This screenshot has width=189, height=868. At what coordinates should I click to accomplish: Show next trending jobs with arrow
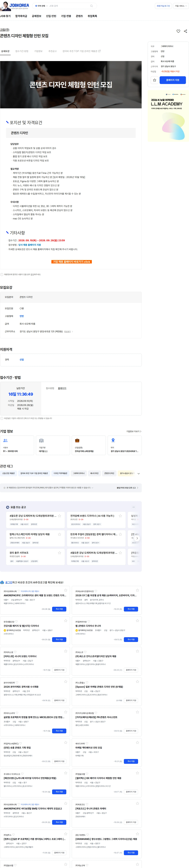coord(137,538)
